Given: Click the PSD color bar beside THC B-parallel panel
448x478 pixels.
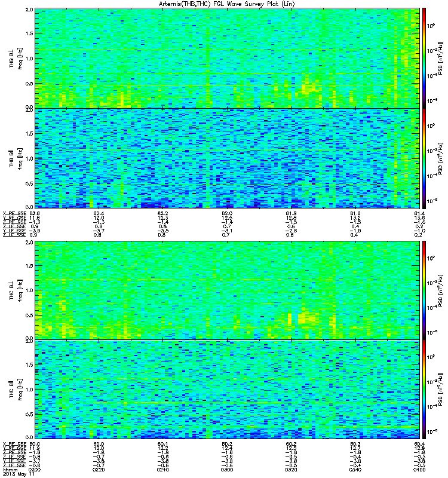Looking at the screenshot, I should coord(424,390).
